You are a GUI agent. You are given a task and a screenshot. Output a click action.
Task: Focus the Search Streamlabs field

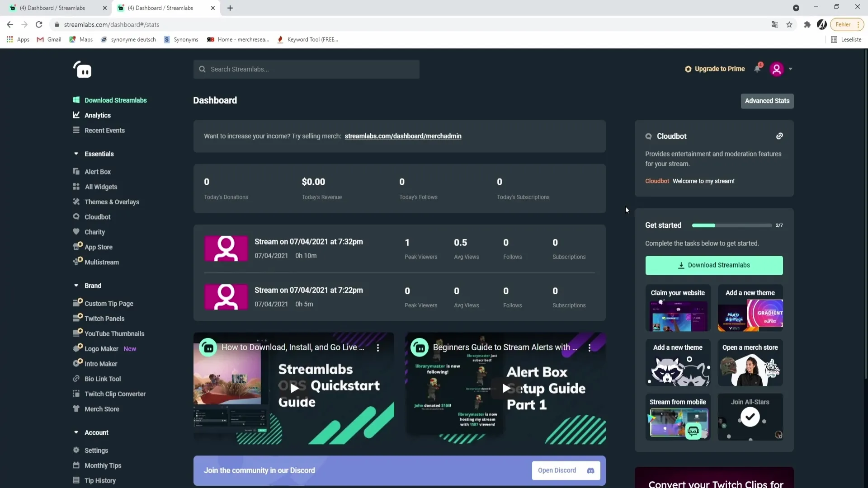click(x=306, y=69)
